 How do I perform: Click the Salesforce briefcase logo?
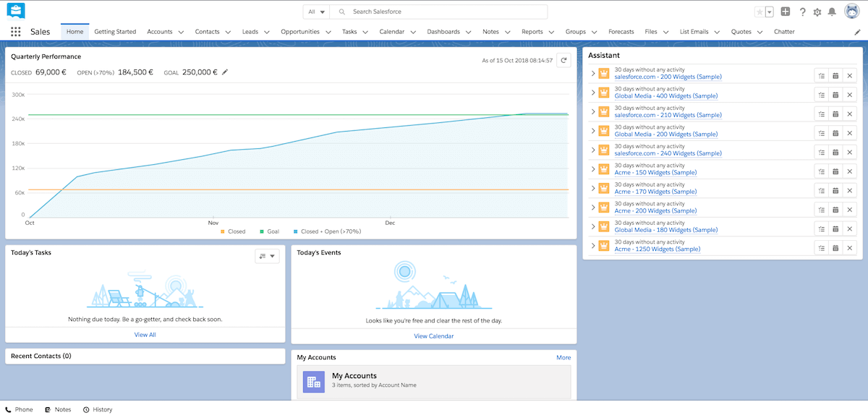(16, 11)
